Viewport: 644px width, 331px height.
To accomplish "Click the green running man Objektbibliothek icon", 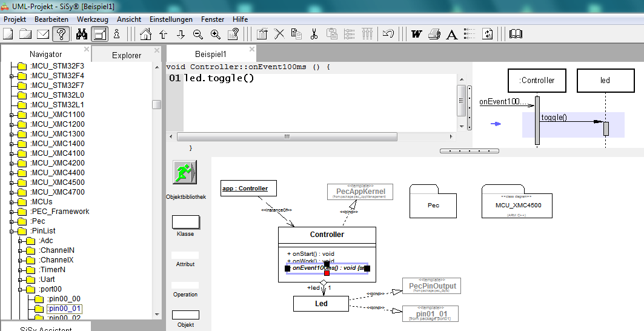I will (x=185, y=173).
